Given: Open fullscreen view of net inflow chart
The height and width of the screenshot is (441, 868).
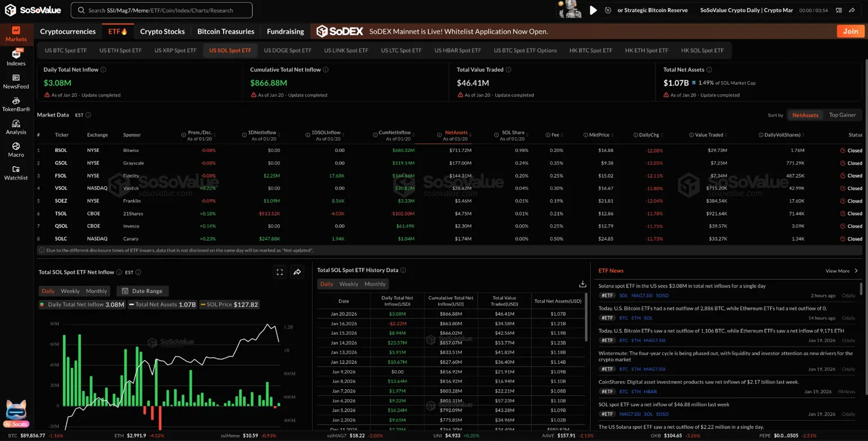Looking at the screenshot, I should click(279, 272).
